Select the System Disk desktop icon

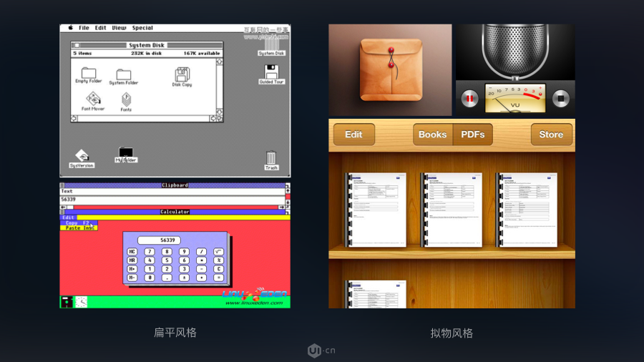click(271, 47)
